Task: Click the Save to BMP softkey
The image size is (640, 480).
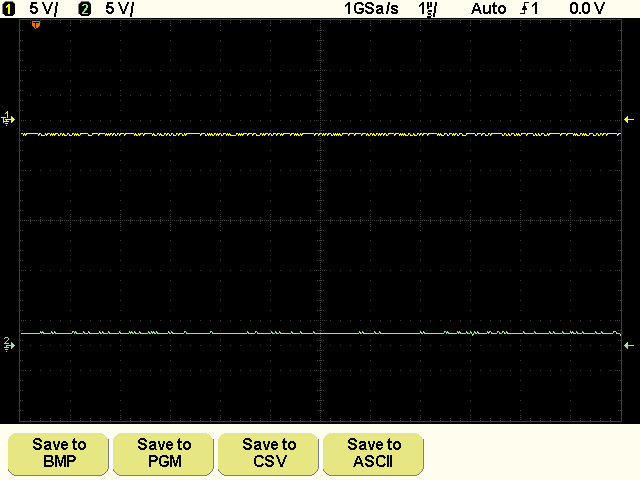Action: click(58, 454)
